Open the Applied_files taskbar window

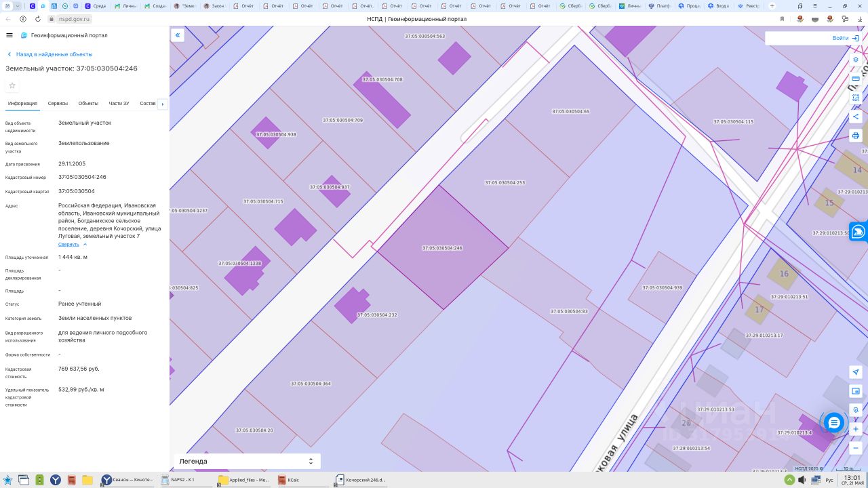(x=245, y=480)
